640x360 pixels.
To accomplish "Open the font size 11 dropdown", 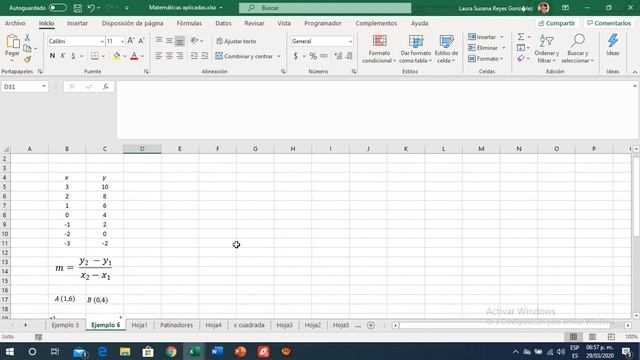I will click(x=122, y=41).
